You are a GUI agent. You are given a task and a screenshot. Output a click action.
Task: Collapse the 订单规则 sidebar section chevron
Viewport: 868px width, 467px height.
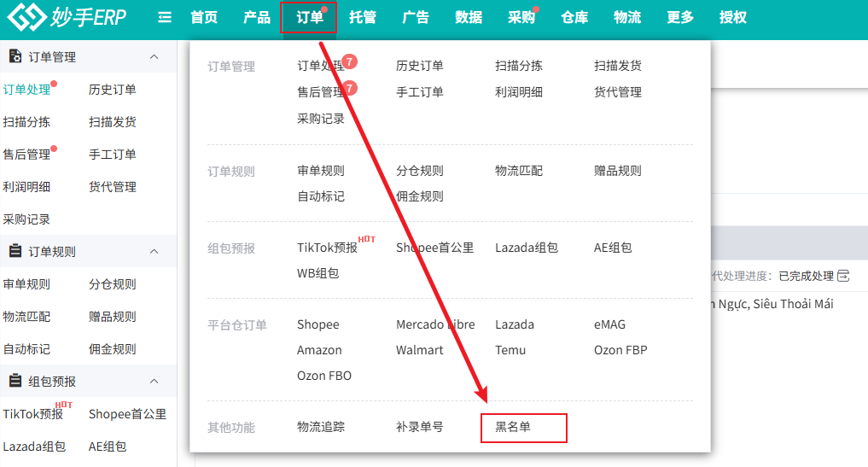point(154,251)
